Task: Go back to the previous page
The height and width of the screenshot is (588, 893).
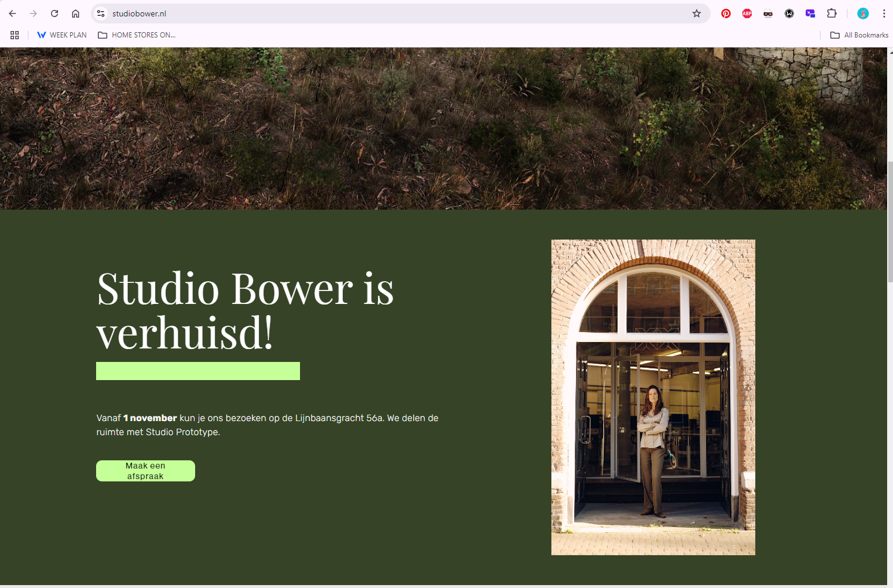Action: pos(12,13)
